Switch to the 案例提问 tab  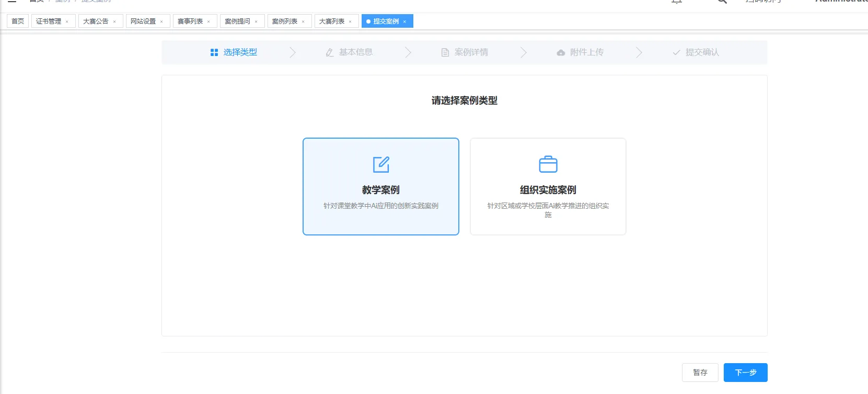[237, 21]
